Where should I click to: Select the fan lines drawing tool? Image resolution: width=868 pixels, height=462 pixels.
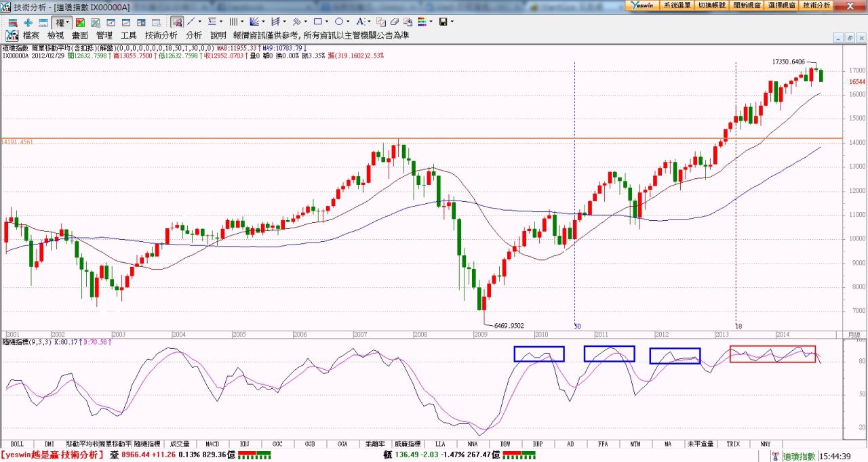253,22
